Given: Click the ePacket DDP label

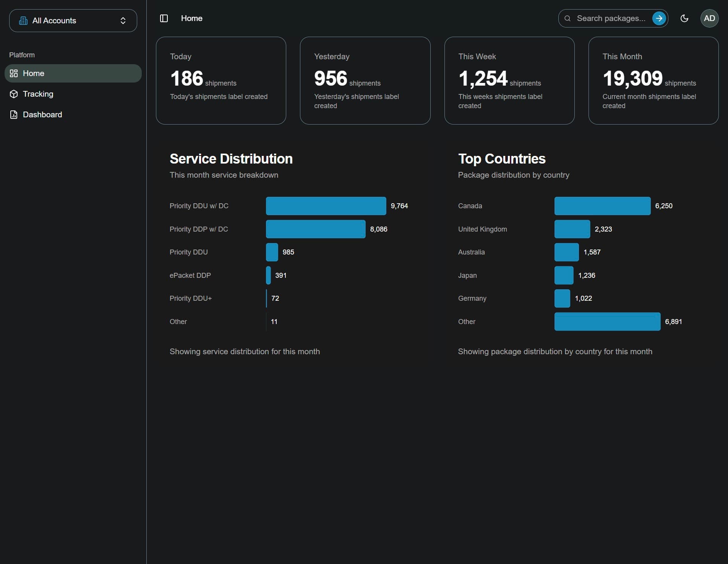Looking at the screenshot, I should pyautogui.click(x=190, y=276).
